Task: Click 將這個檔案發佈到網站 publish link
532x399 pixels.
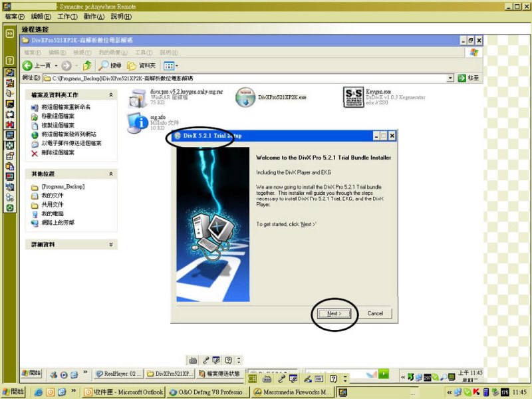Action: tap(68, 134)
